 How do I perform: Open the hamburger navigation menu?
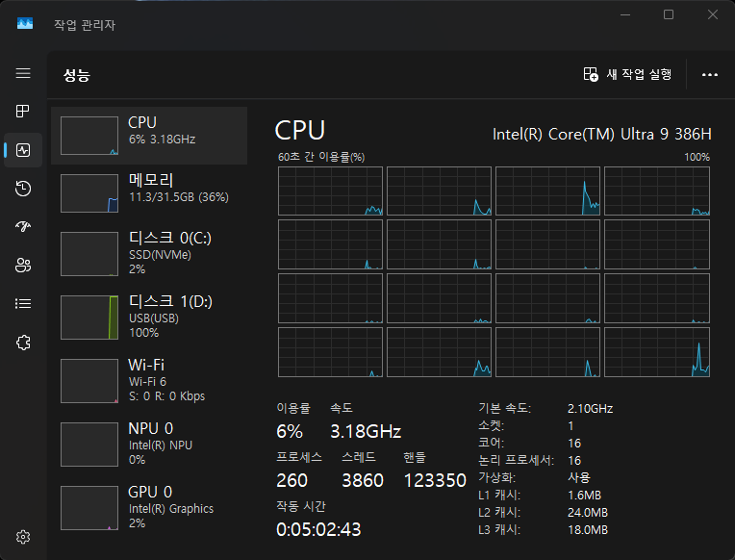click(x=23, y=73)
